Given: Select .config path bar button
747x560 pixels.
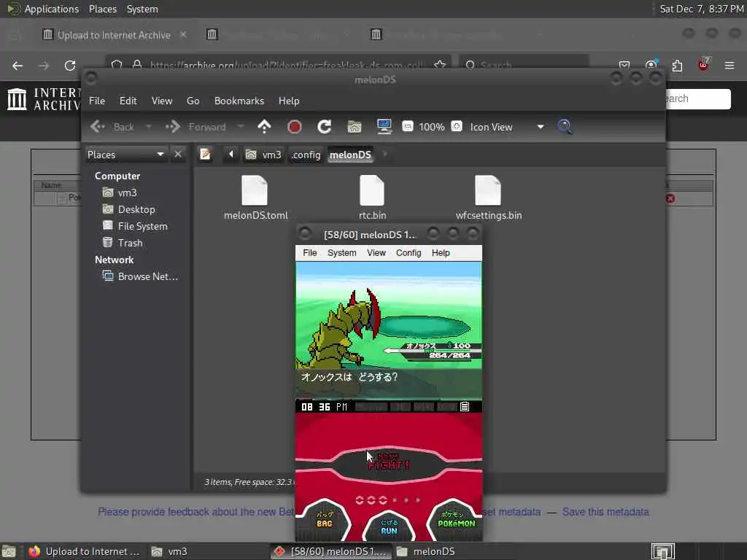Looking at the screenshot, I should tap(306, 155).
